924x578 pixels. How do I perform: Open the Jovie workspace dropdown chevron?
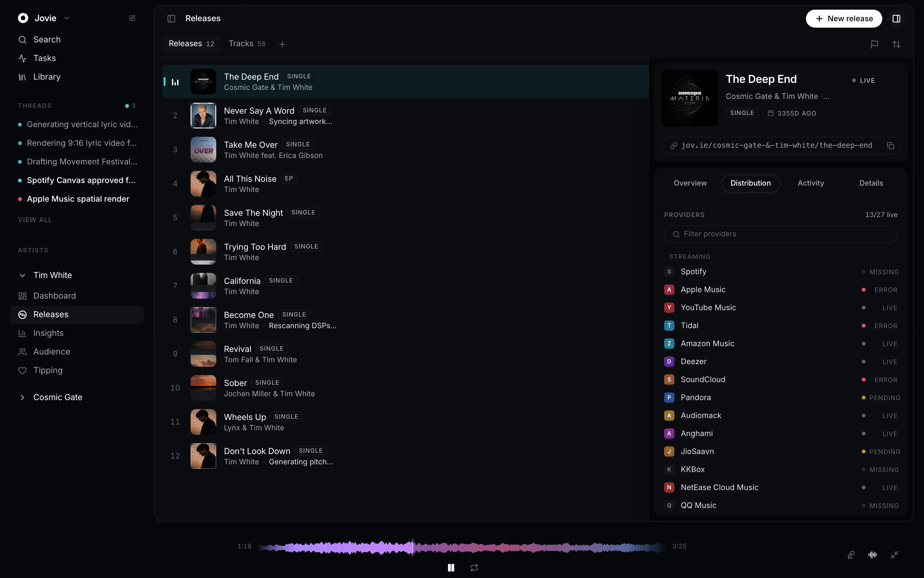67,18
